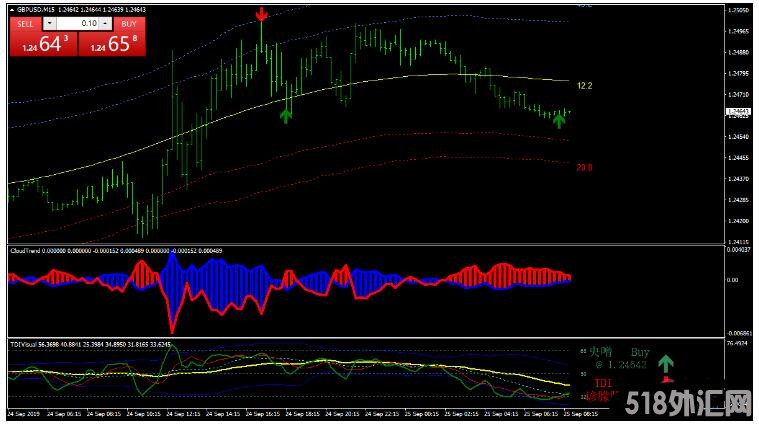Click the yellow 12.2 band label
759x427 pixels.
click(584, 86)
